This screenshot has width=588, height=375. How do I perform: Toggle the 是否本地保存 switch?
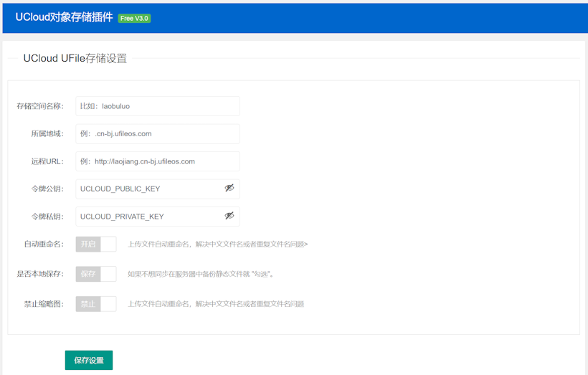pyautogui.click(x=96, y=274)
